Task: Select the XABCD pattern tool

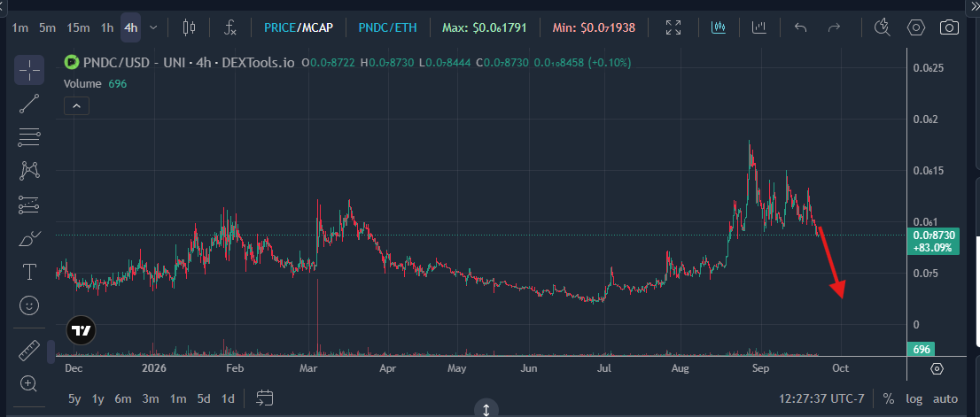Action: 29,170
